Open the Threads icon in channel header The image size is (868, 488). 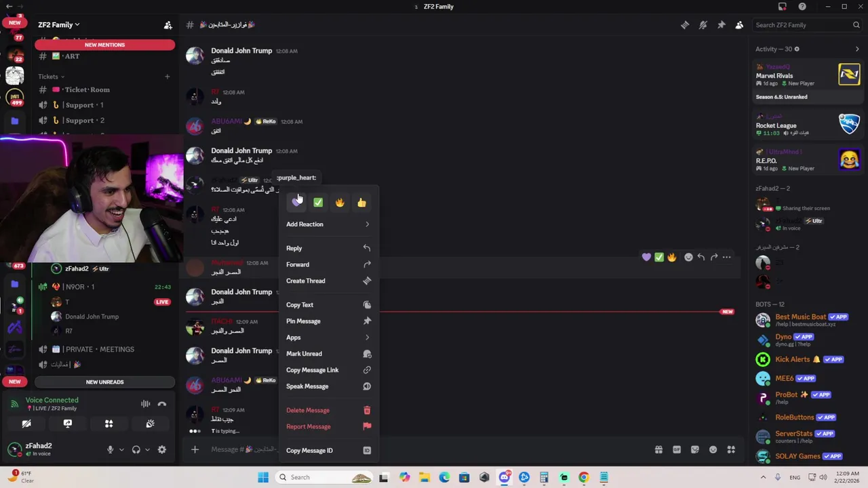685,25
